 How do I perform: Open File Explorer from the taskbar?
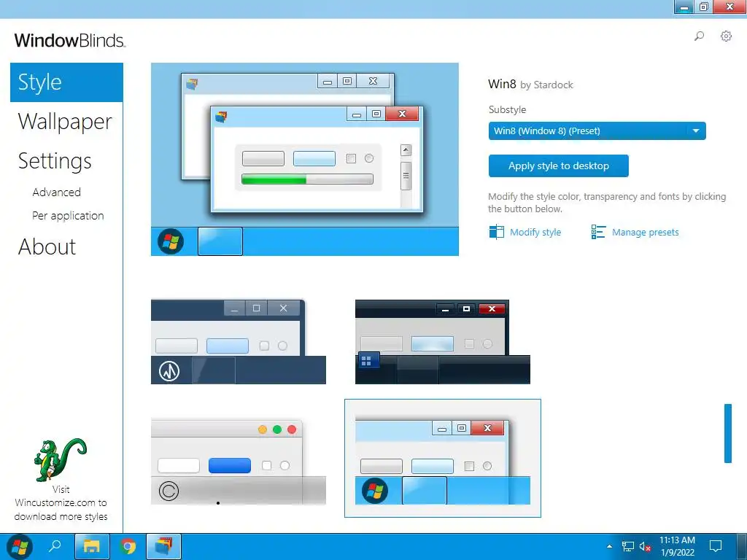(x=92, y=546)
